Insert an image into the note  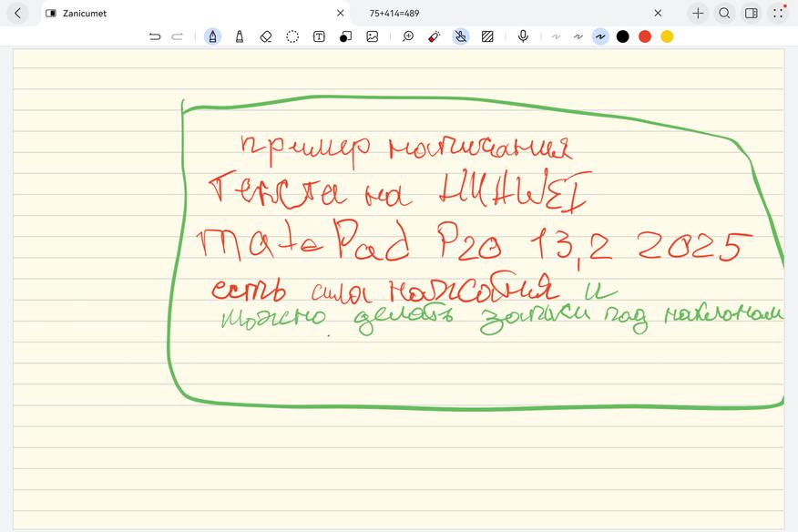tap(372, 36)
